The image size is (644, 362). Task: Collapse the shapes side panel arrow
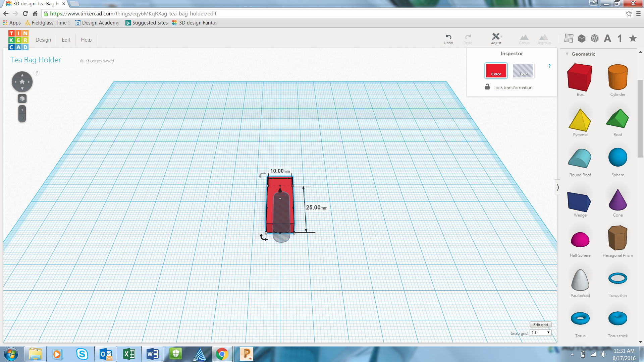[558, 187]
